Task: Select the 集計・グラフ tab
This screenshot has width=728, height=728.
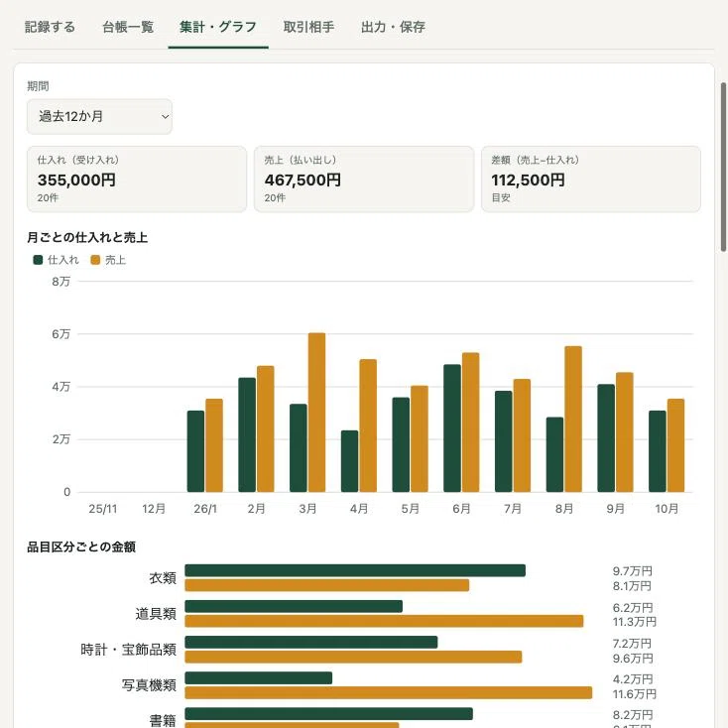Action: (218, 27)
